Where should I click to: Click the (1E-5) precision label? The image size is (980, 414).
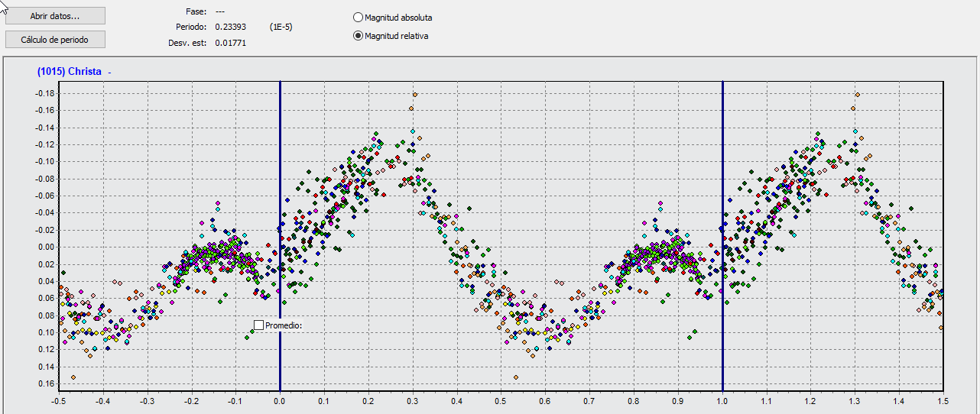coord(281,27)
